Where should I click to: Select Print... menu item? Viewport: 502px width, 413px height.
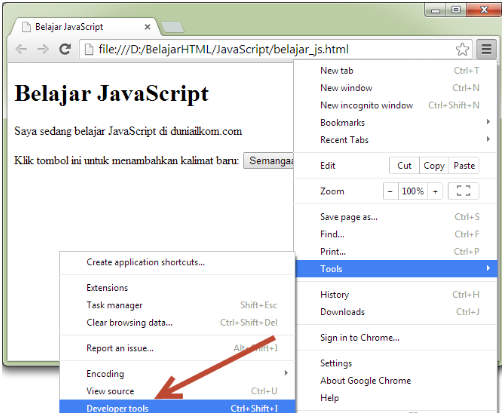tap(396, 252)
